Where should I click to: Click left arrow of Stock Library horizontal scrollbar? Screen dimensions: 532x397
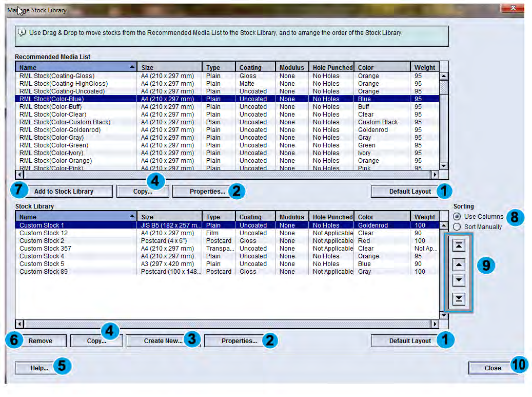tap(19, 324)
